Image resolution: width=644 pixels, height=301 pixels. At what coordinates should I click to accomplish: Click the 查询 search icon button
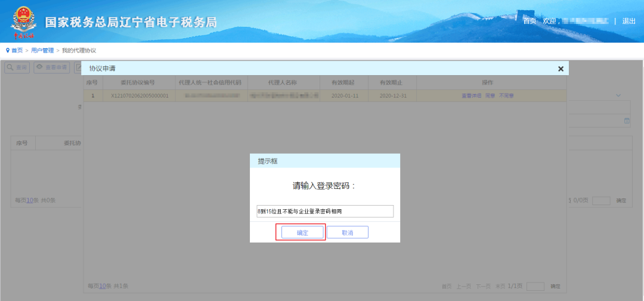pos(17,67)
